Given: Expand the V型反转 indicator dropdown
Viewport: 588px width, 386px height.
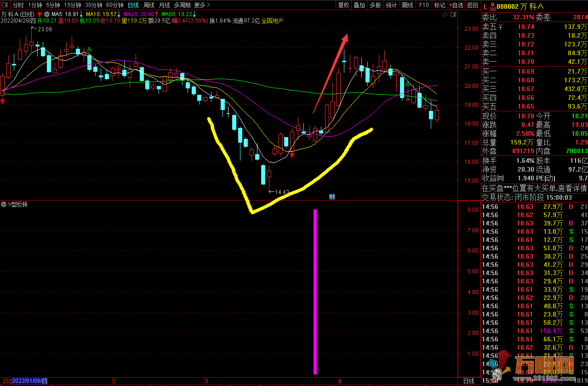Looking at the screenshot, I should 4,204.
